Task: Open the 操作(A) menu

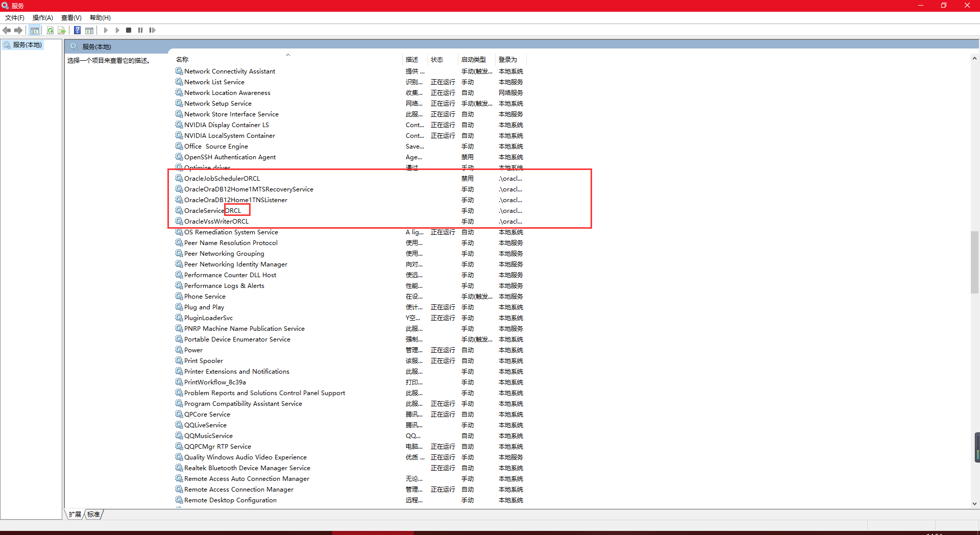Action: 42,17
